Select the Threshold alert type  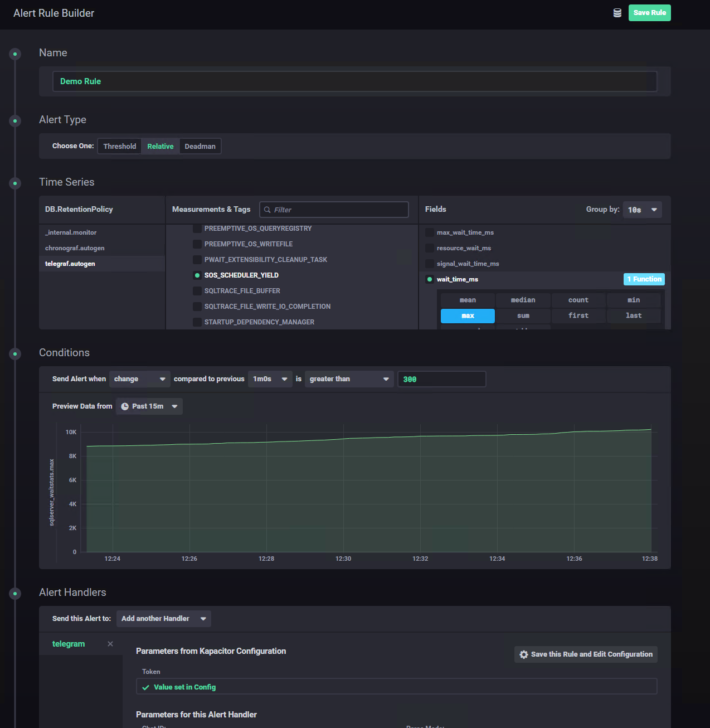pyautogui.click(x=119, y=146)
